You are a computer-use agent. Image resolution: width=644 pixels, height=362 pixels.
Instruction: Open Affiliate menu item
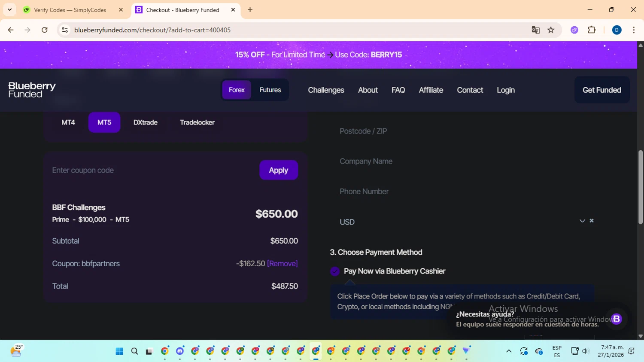(431, 90)
